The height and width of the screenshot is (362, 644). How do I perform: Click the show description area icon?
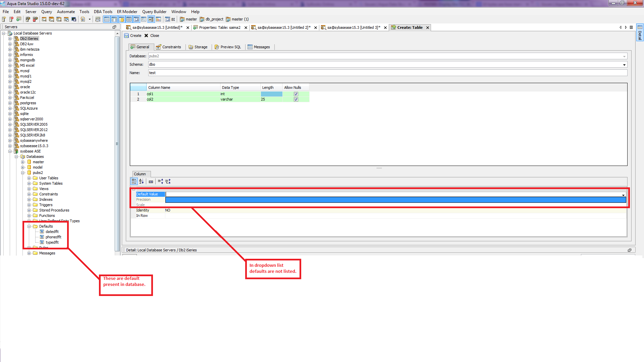tap(151, 181)
